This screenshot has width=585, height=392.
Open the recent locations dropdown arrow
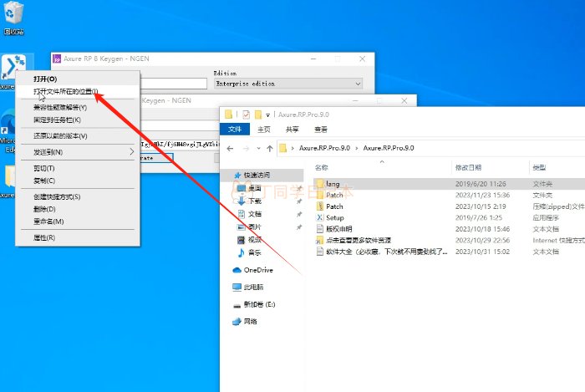(258, 149)
